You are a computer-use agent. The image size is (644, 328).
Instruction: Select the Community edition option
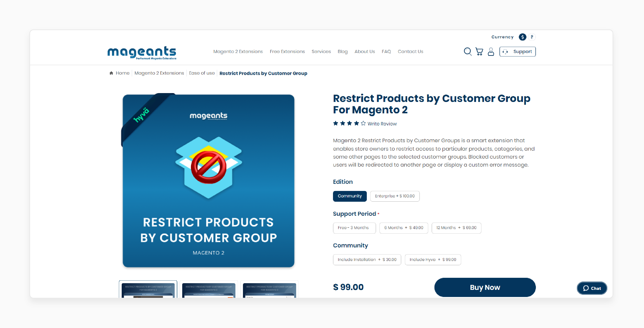pyautogui.click(x=350, y=196)
